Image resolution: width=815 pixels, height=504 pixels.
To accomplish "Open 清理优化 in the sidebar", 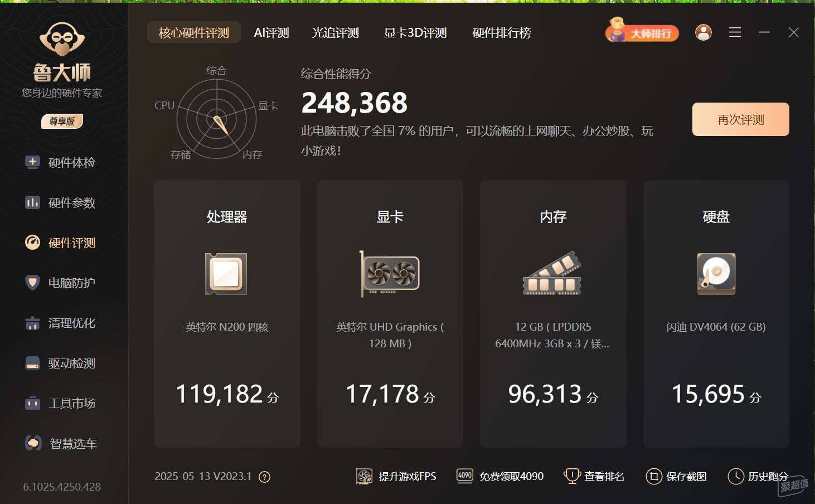I will pyautogui.click(x=61, y=323).
